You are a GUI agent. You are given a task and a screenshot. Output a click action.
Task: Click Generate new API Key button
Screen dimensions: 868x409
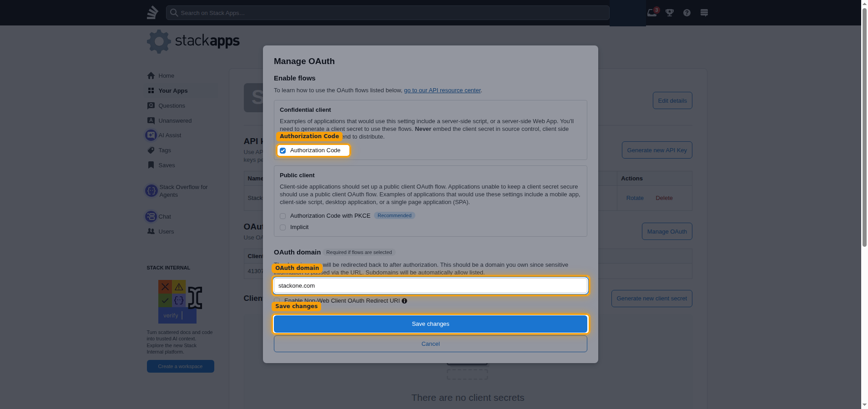point(657,150)
